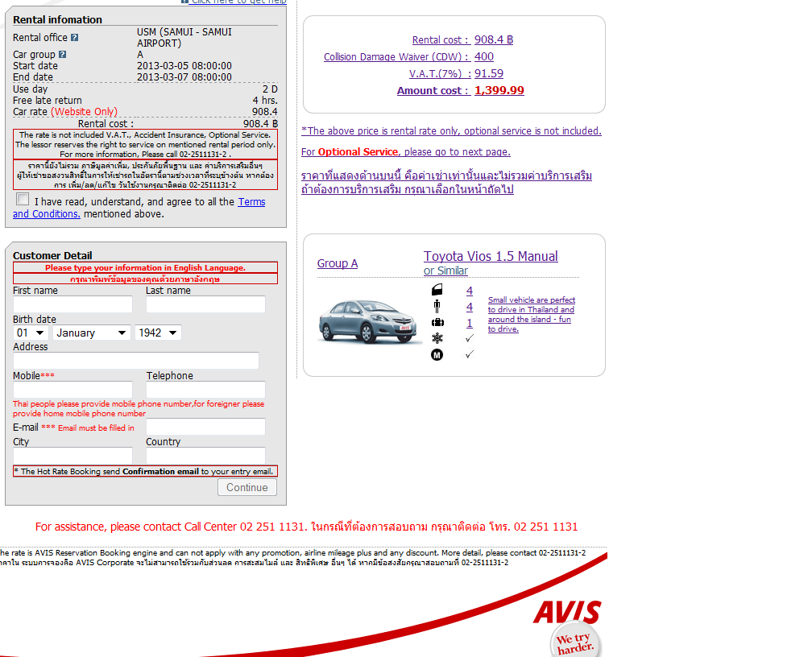Tick the Terms and Conditions agreement checkbox

click(23, 200)
